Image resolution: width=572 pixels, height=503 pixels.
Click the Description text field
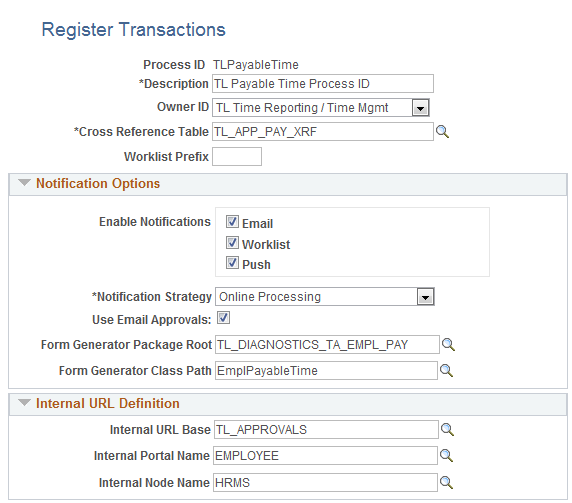pyautogui.click(x=323, y=84)
